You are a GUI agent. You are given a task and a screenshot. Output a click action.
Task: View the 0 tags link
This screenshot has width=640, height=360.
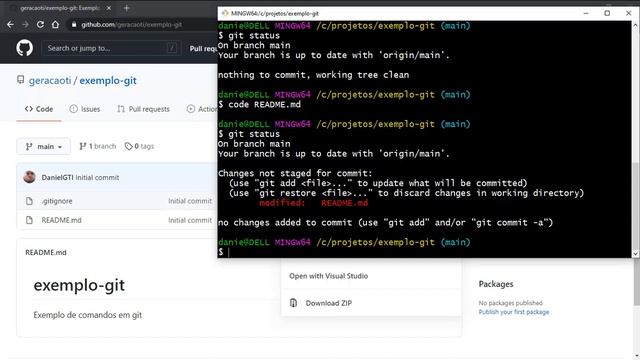[140, 146]
